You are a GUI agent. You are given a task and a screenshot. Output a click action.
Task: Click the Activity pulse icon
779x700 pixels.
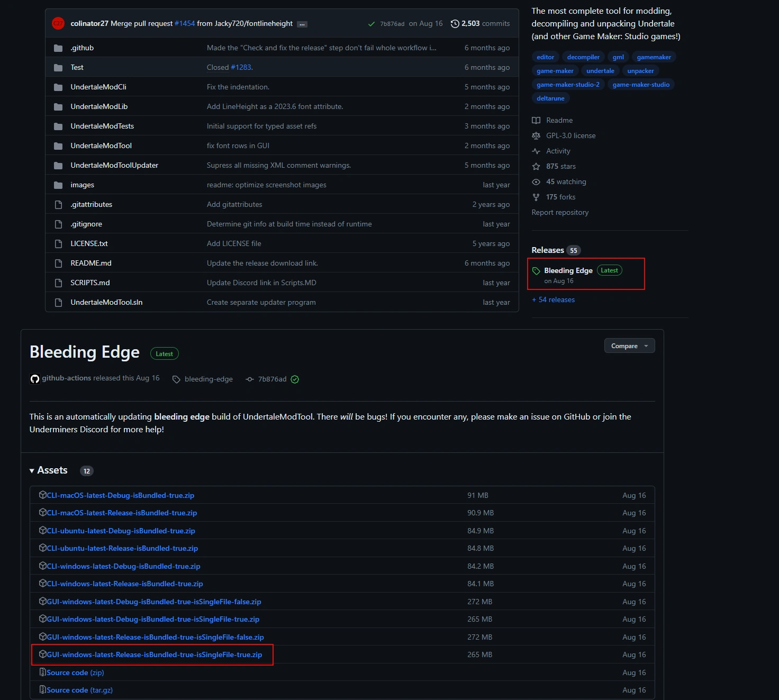(x=536, y=151)
